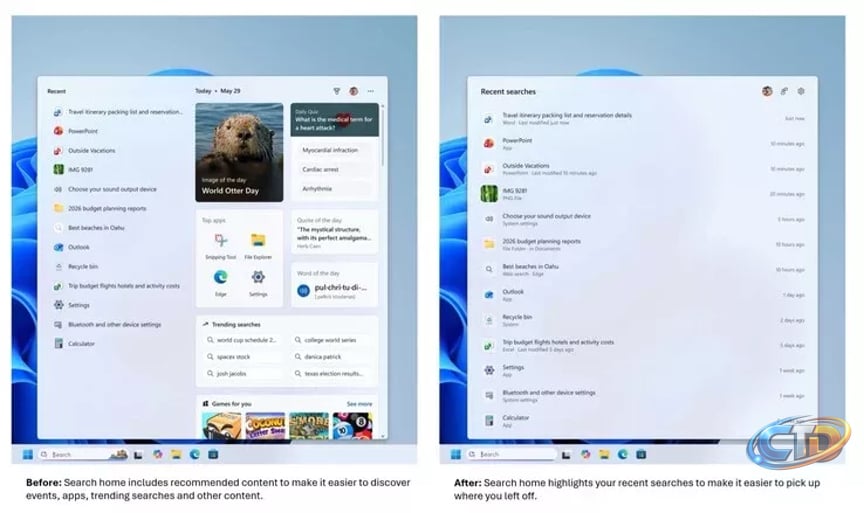Search trending 'josh jacobs'
This screenshot has height=513, width=864.
click(x=241, y=374)
